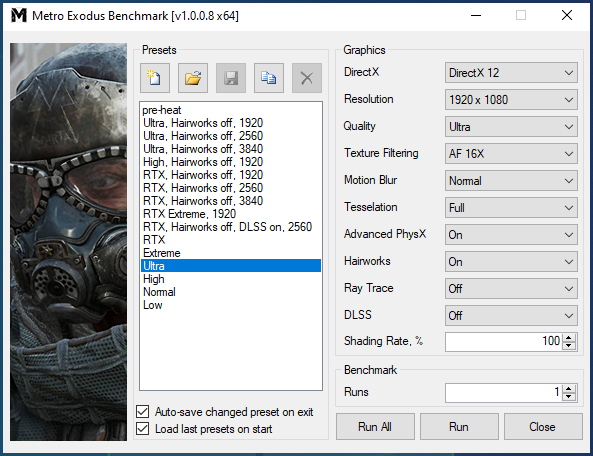Select preset Ultra, Hairworks off, 1920
Viewport: 593px width, 456px height.
click(231, 123)
